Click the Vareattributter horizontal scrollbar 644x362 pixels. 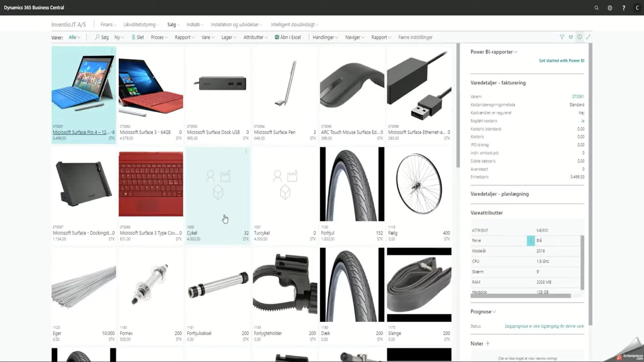pos(521,296)
